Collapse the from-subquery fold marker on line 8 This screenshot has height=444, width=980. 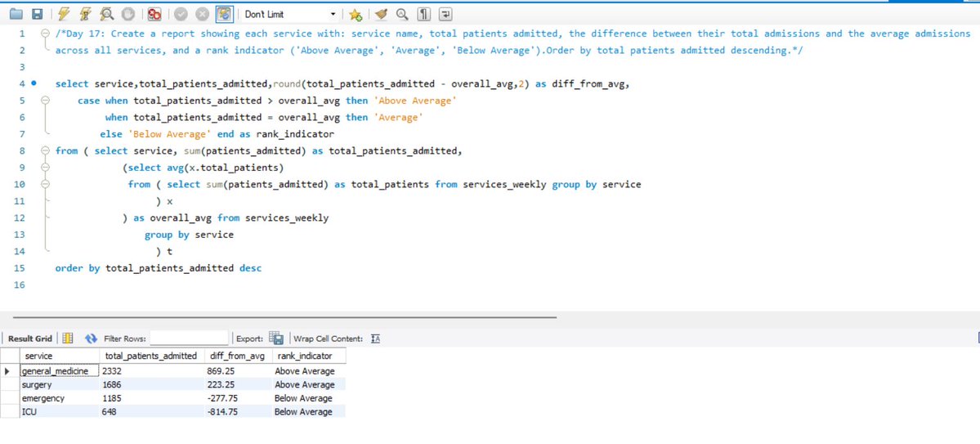(44, 150)
